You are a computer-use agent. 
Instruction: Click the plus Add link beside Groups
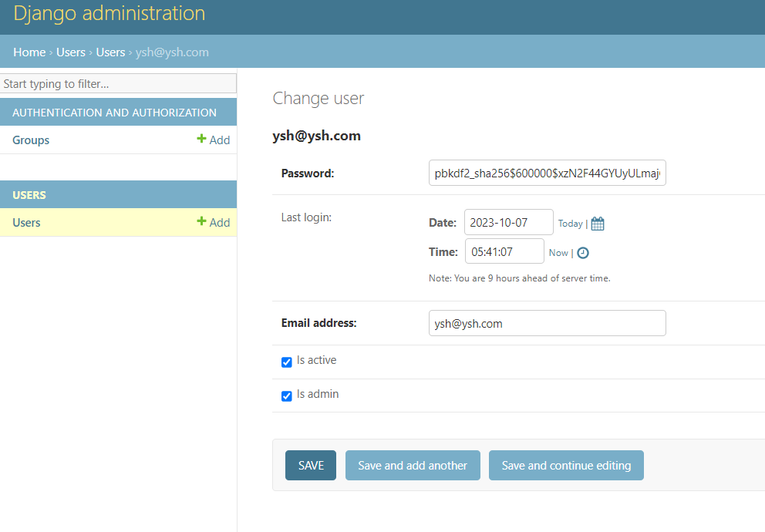213,140
